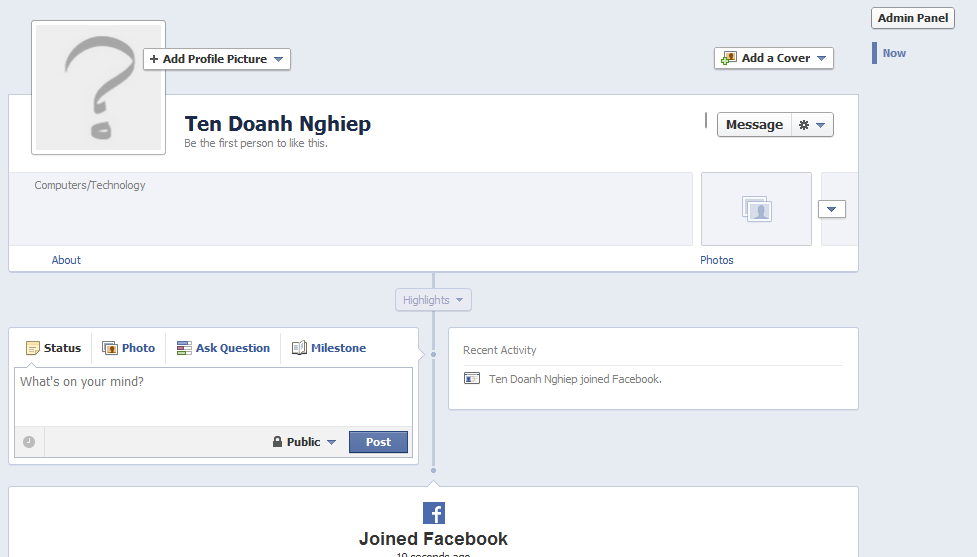Viewport: 977px width, 557px height.
Task: Select the Status tab in composer
Action: [53, 348]
